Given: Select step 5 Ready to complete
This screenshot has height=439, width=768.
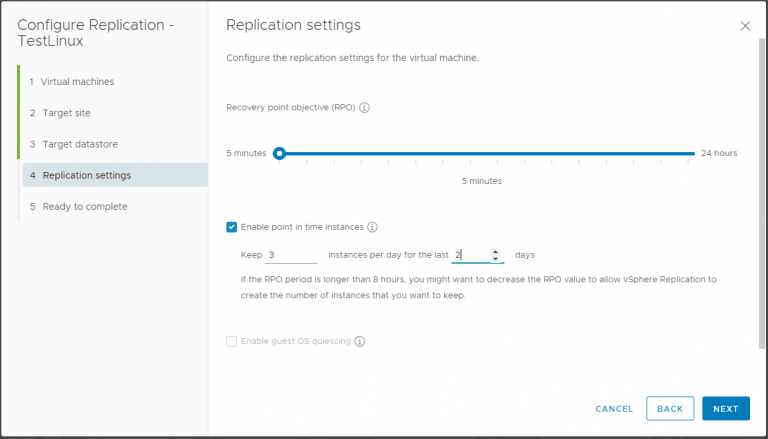Looking at the screenshot, I should (x=84, y=206).
